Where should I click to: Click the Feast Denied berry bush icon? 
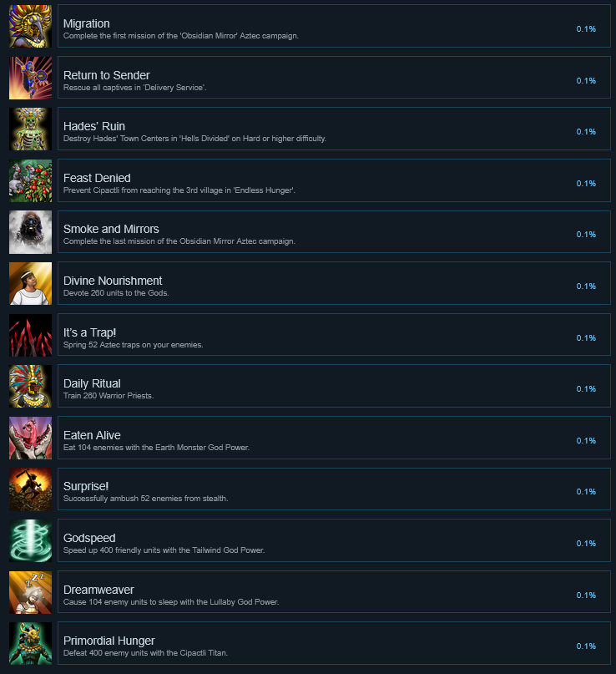(31, 180)
